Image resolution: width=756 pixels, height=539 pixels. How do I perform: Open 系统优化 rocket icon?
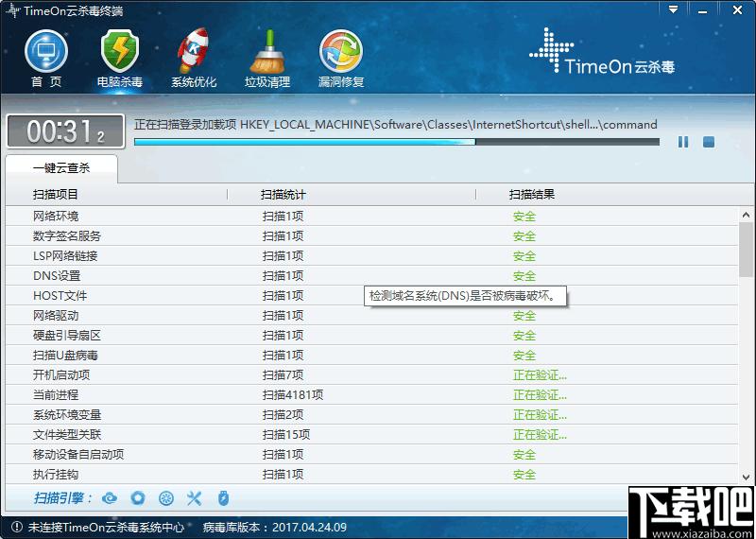tap(194, 59)
